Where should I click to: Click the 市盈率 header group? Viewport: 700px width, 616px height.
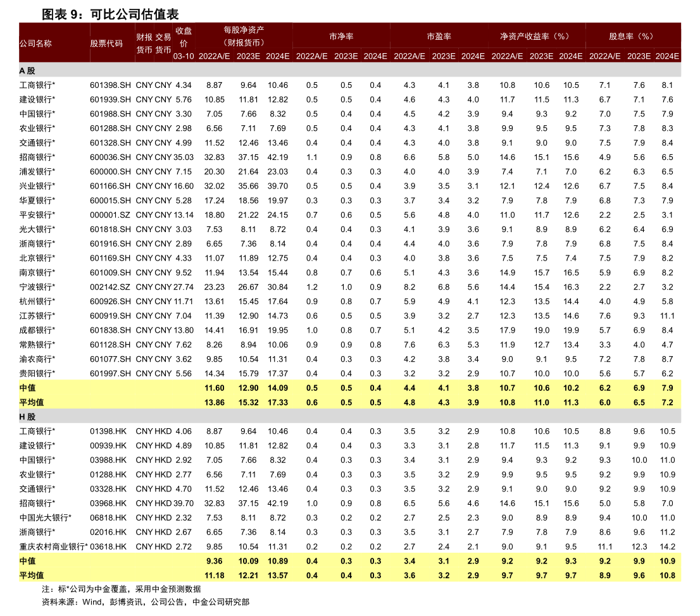439,37
